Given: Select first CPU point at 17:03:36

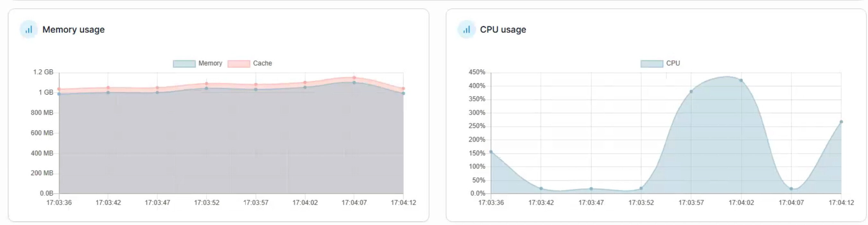Looking at the screenshot, I should (491, 152).
